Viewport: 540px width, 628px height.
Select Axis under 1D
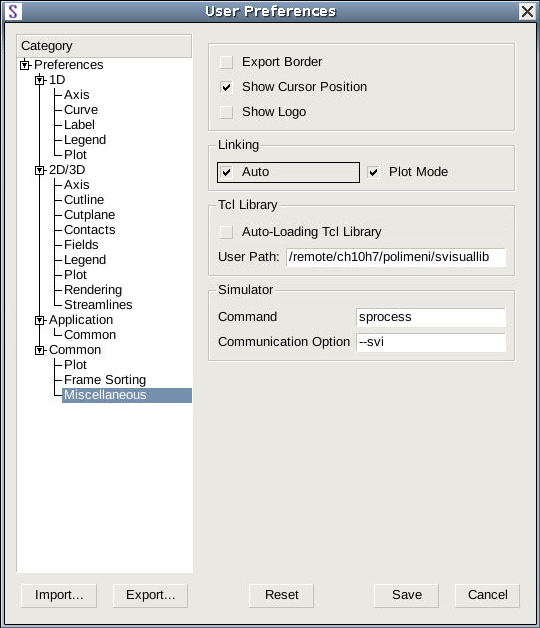(x=77, y=95)
